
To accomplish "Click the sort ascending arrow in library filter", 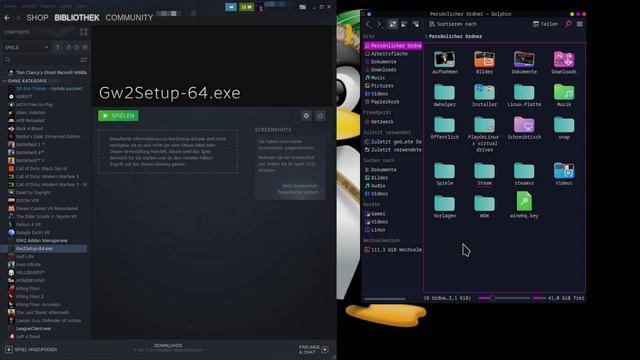I will click(58, 47).
